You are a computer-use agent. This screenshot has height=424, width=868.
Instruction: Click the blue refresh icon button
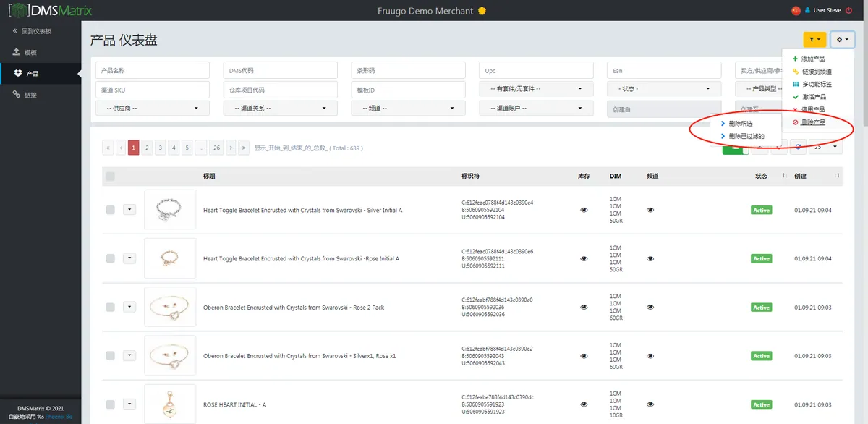click(798, 147)
